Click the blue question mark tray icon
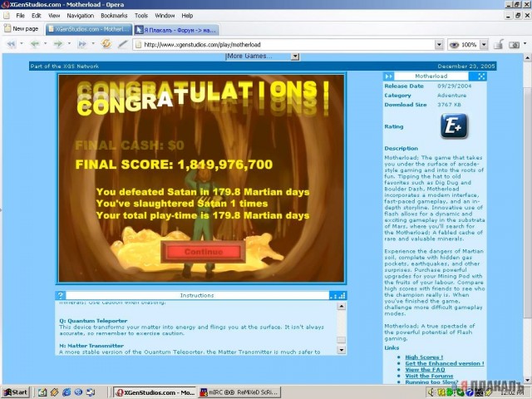 coord(470,392)
